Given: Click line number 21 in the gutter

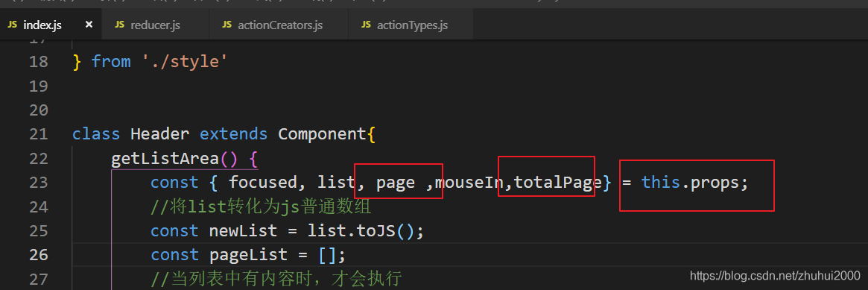Looking at the screenshot, I should 38,134.
